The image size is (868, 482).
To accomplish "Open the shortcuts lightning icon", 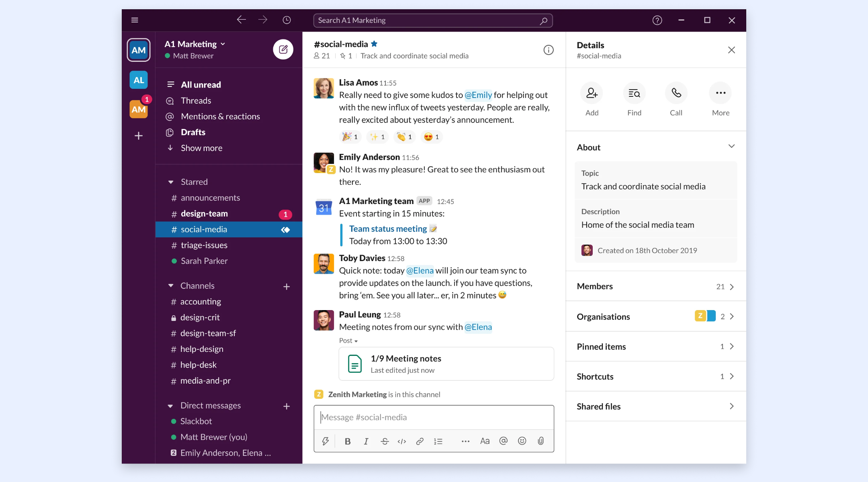I will pos(325,441).
